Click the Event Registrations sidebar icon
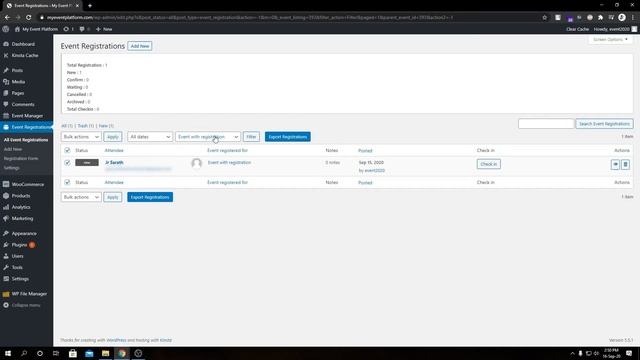Screen dimensions: 640x360 coord(6,127)
